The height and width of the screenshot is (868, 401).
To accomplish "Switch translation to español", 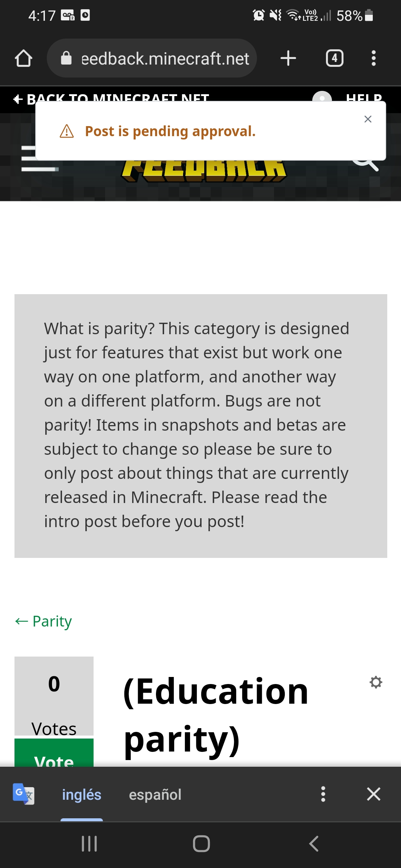I will (155, 795).
